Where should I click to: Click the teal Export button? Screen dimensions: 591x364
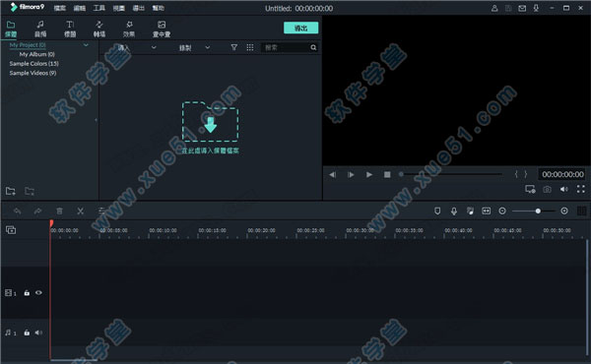pyautogui.click(x=300, y=28)
